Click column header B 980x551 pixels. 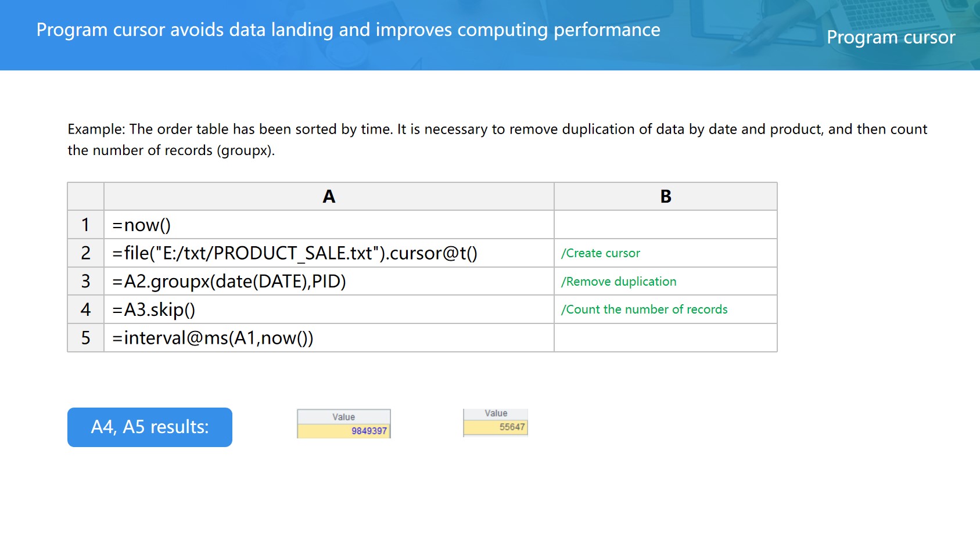pyautogui.click(x=665, y=197)
